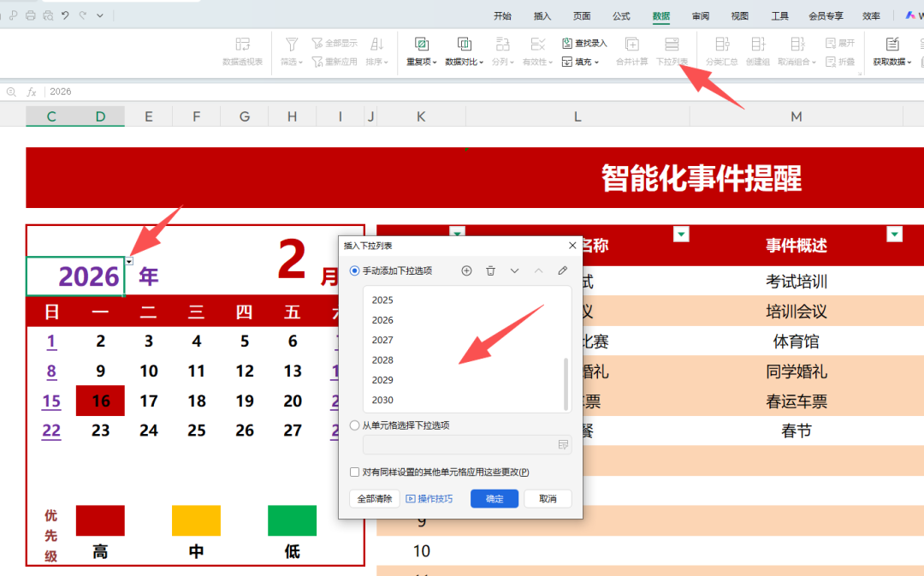Viewport: 924px width, 576px height.
Task: Expand the 重复项 dropdown in ribbon
Action: point(422,62)
